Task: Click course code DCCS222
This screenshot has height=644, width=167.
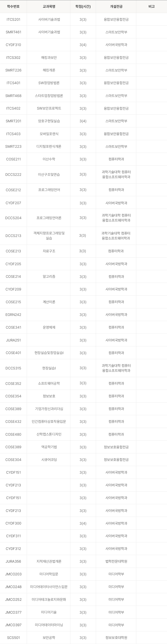Action: coord(13,174)
